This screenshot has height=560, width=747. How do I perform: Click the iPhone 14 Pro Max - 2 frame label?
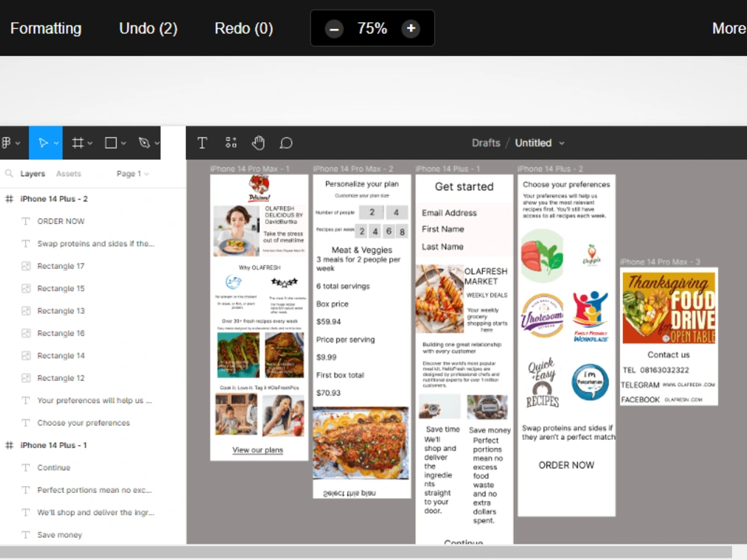pyautogui.click(x=353, y=169)
